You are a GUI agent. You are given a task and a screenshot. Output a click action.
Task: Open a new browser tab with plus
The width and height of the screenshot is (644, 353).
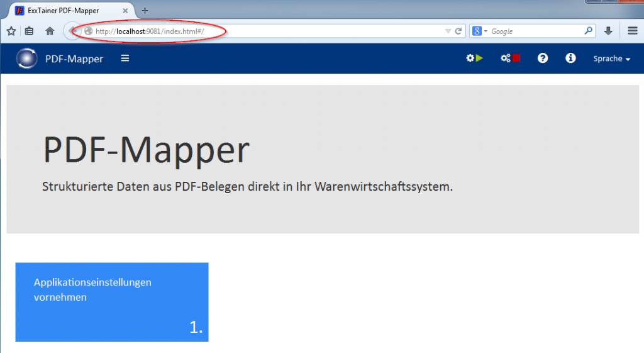click(145, 11)
